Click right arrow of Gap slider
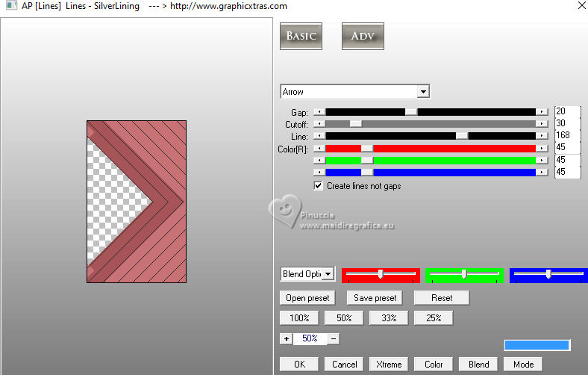 pyautogui.click(x=542, y=112)
